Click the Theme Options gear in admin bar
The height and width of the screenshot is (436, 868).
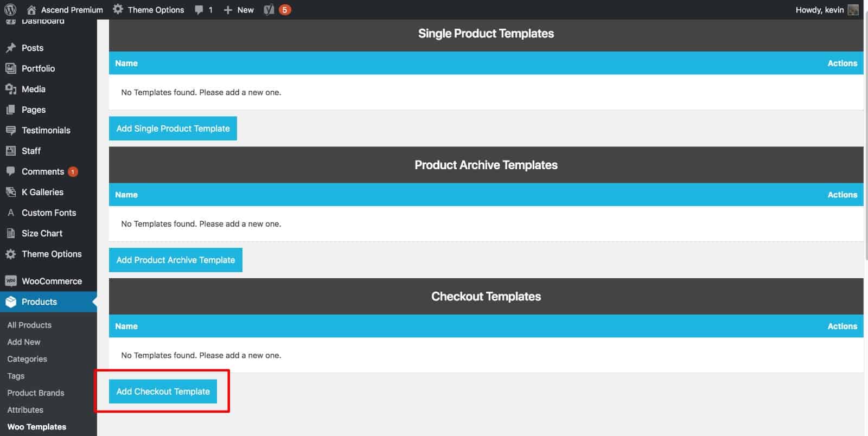[118, 9]
